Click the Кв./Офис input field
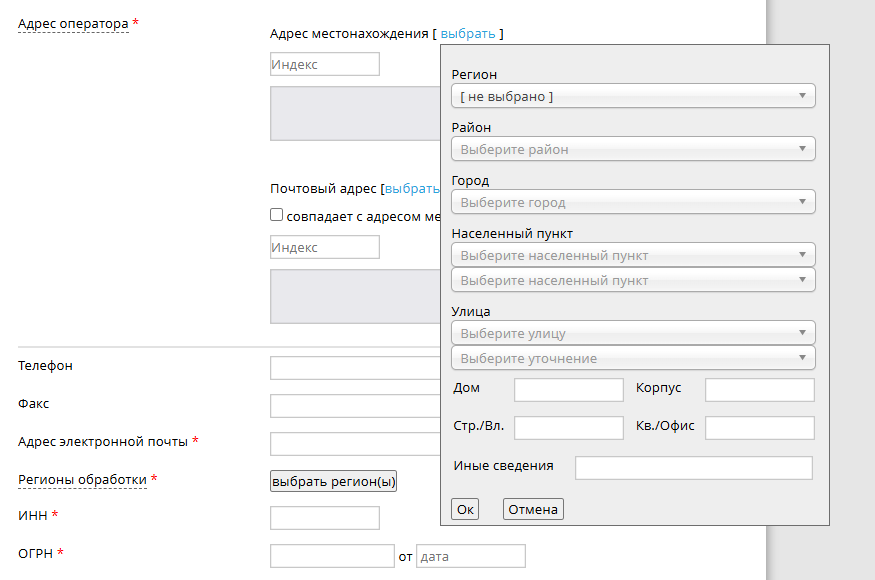Image resolution: width=875 pixels, height=580 pixels. click(x=759, y=427)
